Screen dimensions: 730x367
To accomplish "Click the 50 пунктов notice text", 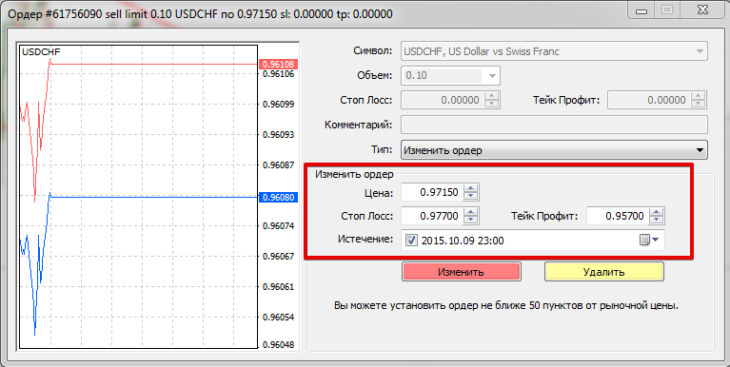I will [506, 306].
